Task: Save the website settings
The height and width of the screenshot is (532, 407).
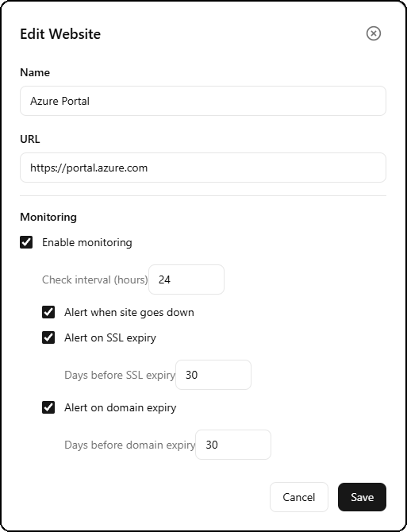Action: pos(362,497)
